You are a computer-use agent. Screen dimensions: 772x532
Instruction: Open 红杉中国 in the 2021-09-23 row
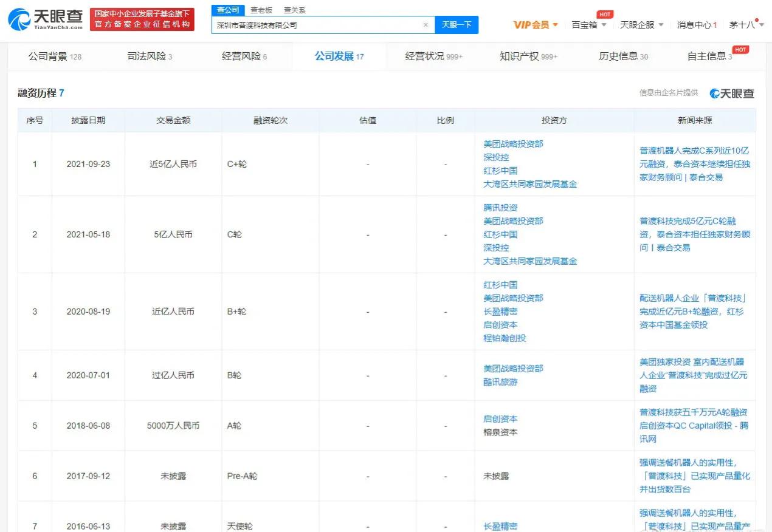tap(500, 171)
